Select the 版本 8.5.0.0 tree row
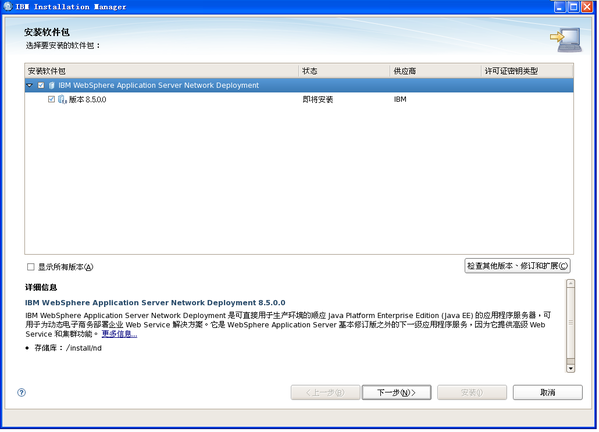Viewport: 599px width, 432px height. [x=299, y=100]
